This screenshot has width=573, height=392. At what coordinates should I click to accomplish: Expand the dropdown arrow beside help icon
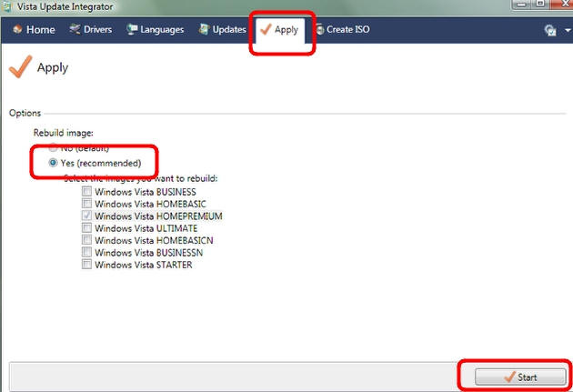click(x=566, y=31)
